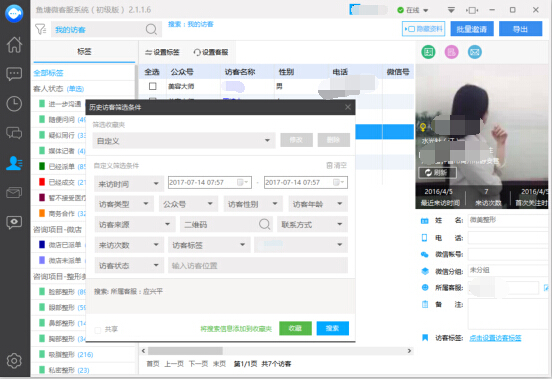Click the 输入访客位置 input field
The image size is (552, 379).
(x=258, y=265)
